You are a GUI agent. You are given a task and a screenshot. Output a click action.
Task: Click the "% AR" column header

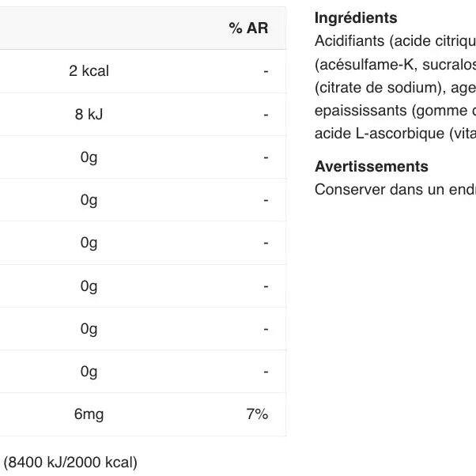(x=248, y=28)
